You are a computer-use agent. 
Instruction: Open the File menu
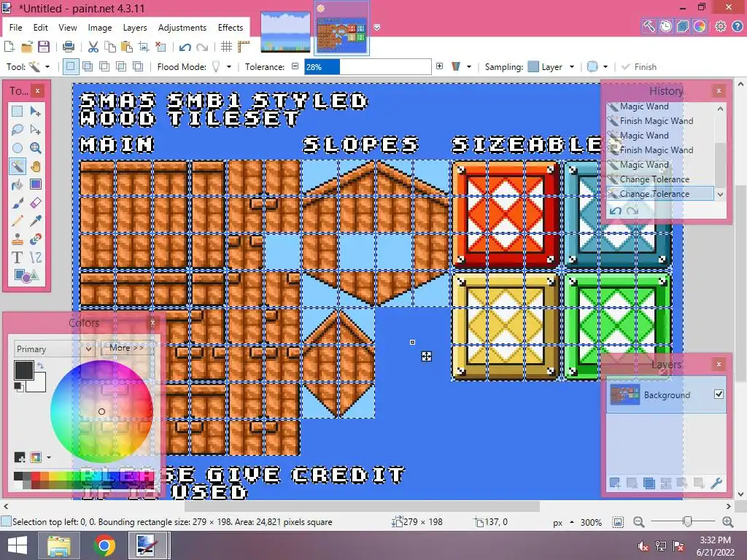[16, 28]
